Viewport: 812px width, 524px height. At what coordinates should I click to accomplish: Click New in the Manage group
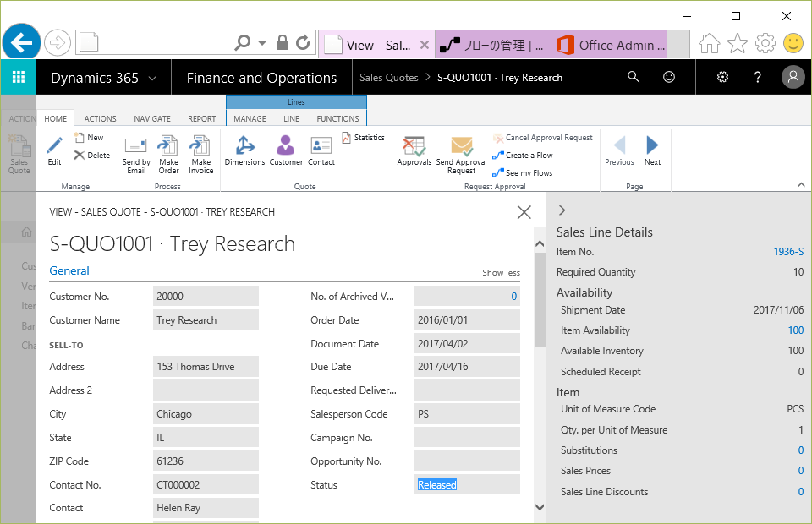[x=89, y=138]
